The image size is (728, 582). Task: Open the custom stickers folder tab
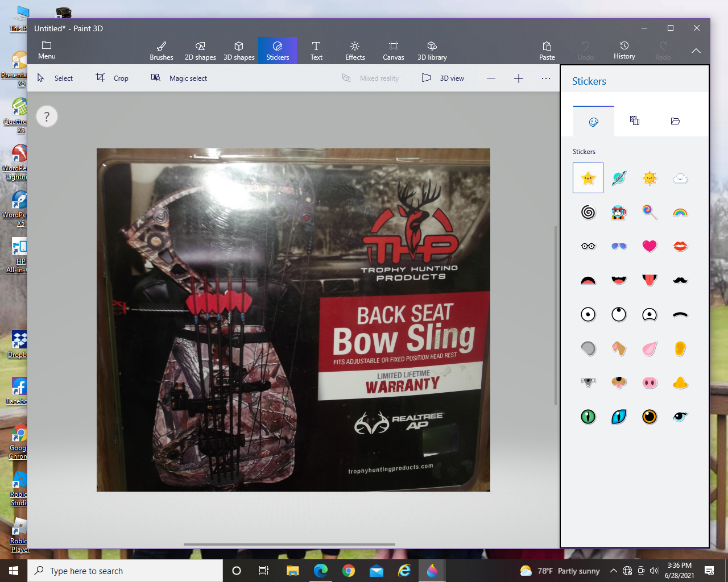[x=676, y=121]
